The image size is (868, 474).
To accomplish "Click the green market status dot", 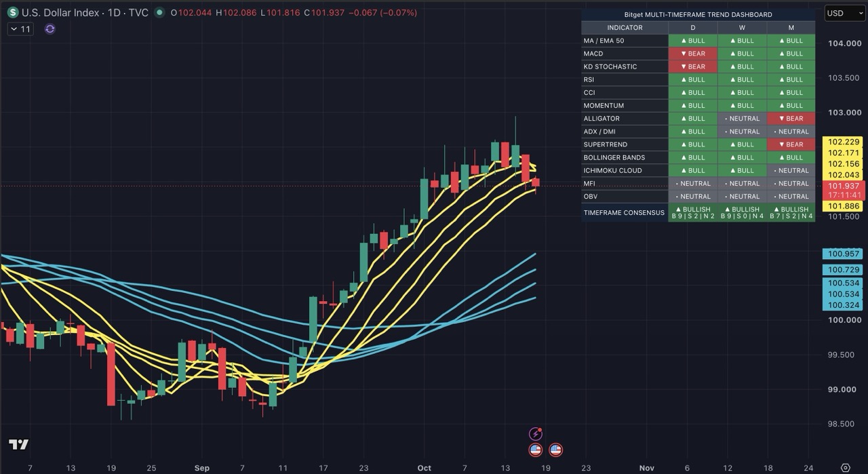I will tap(159, 13).
